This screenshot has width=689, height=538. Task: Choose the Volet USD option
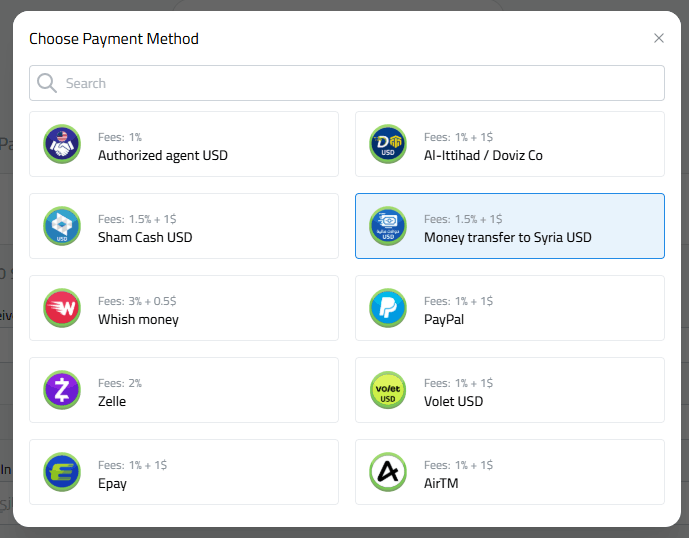tap(510, 390)
